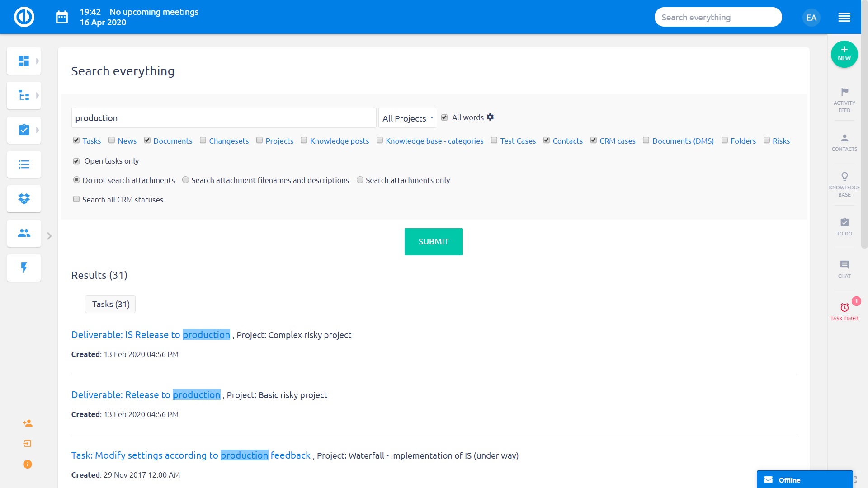Open the Contacts side panel
The image size is (868, 488).
click(844, 142)
